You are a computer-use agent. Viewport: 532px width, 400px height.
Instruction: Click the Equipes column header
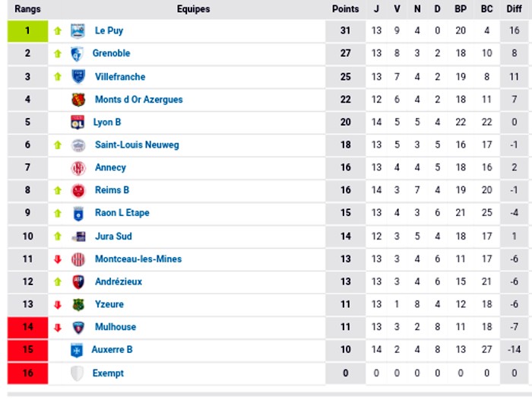[x=193, y=9]
